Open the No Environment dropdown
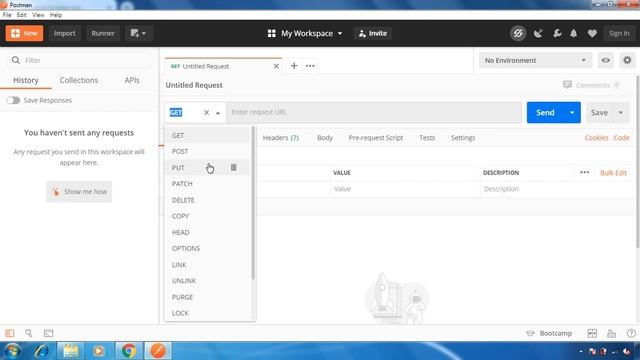 536,60
